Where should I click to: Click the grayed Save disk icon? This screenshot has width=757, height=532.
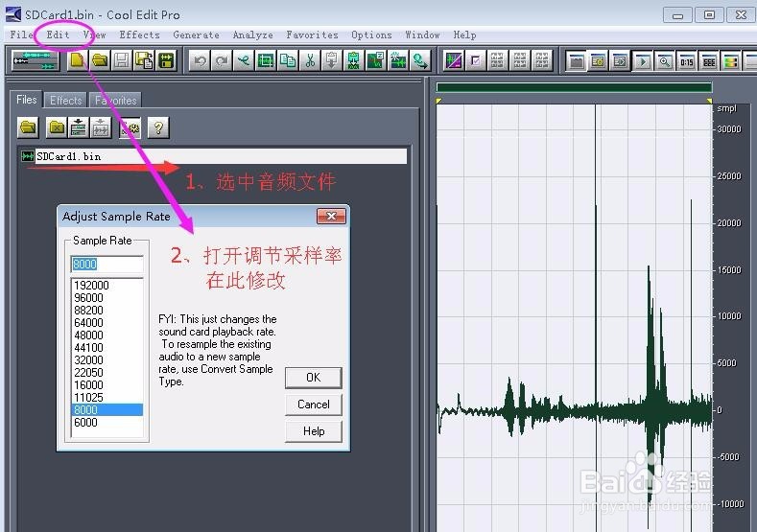click(122, 60)
